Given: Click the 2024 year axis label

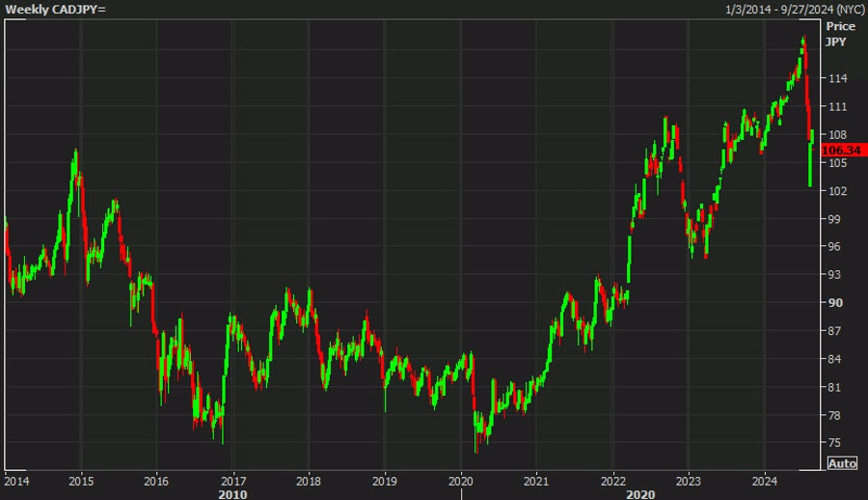Looking at the screenshot, I should click(765, 481).
